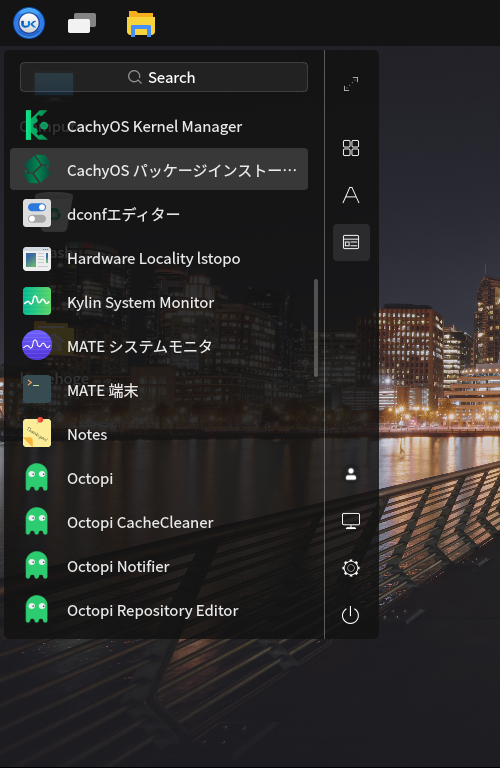Click the app list scrollbar handle
500x768 pixels.
click(x=316, y=328)
